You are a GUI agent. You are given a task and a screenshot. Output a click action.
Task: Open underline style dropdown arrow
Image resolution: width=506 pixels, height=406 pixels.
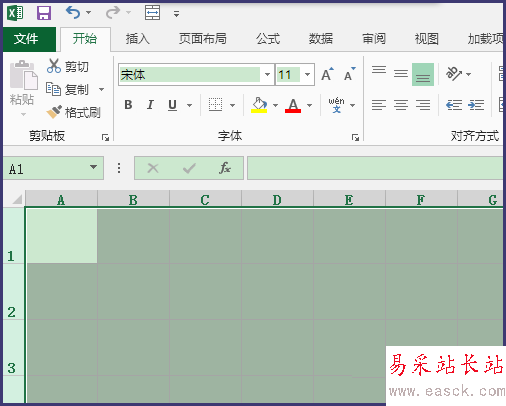coord(189,105)
